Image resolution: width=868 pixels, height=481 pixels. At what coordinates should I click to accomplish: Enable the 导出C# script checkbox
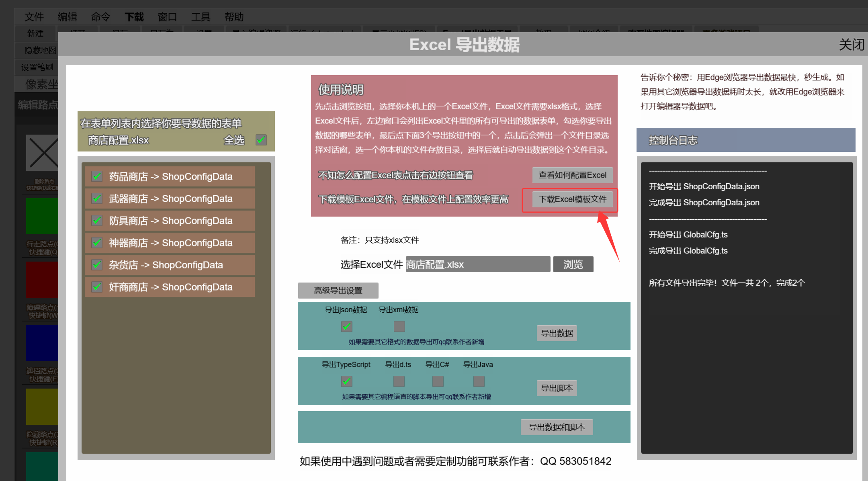(438, 381)
